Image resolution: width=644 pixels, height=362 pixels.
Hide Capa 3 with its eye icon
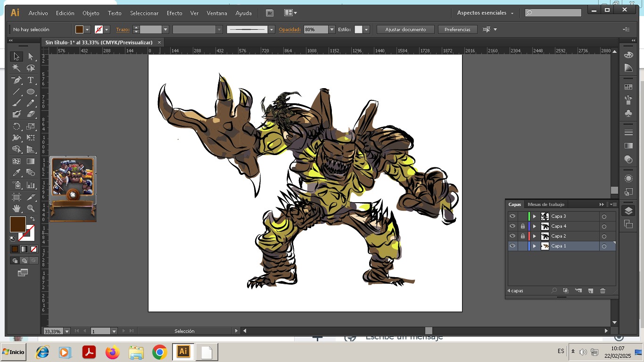point(512,216)
